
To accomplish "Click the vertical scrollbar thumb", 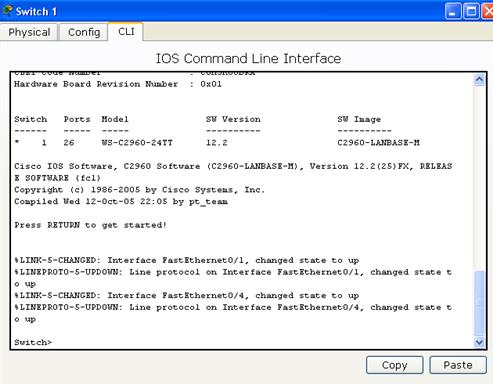I will [479, 303].
